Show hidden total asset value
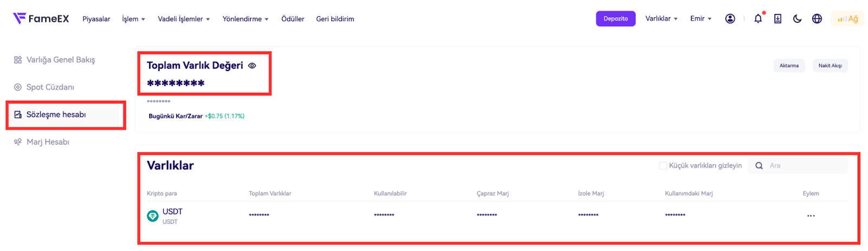 click(x=252, y=66)
